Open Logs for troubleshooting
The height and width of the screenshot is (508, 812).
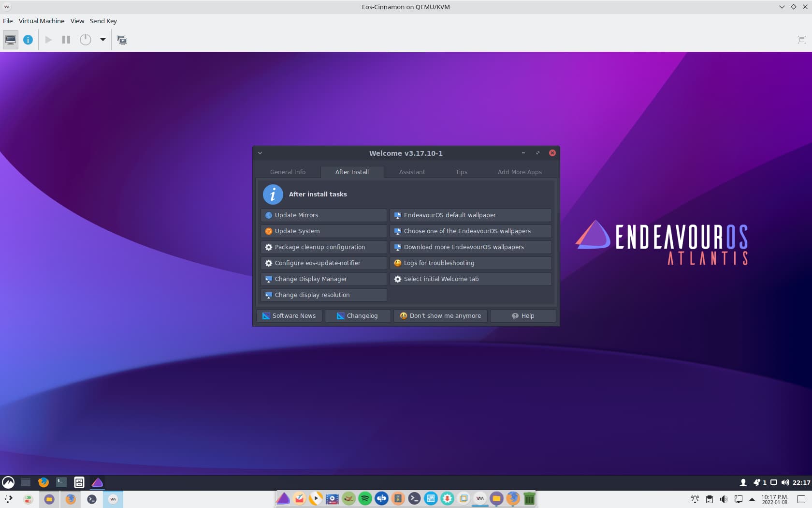pyautogui.click(x=471, y=263)
